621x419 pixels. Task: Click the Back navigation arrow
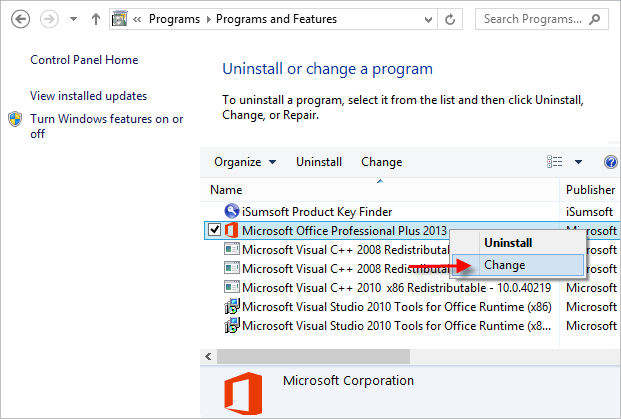tap(20, 19)
